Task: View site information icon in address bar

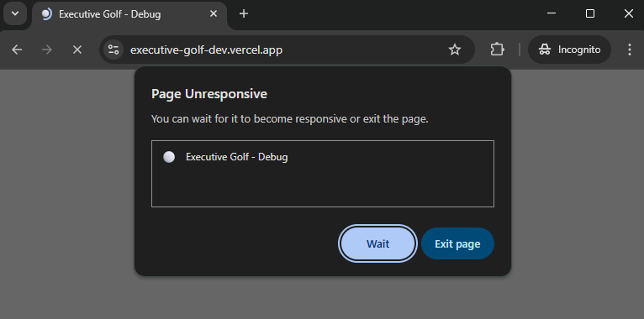Action: (113, 50)
